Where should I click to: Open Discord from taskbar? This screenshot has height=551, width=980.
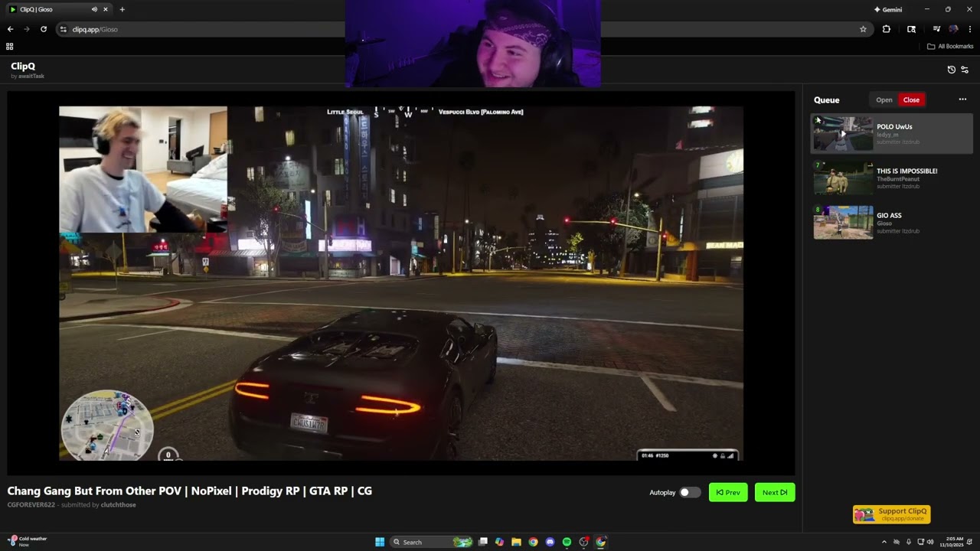[x=550, y=542]
